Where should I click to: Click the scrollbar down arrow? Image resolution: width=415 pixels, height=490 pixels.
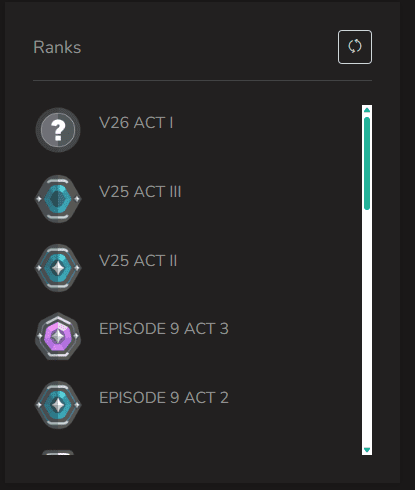click(x=367, y=450)
